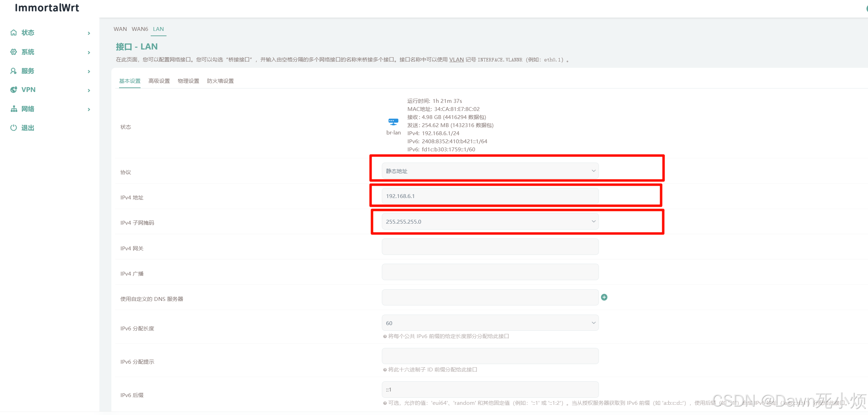
Task: Click the ImmortalWrt logo title
Action: [x=47, y=8]
